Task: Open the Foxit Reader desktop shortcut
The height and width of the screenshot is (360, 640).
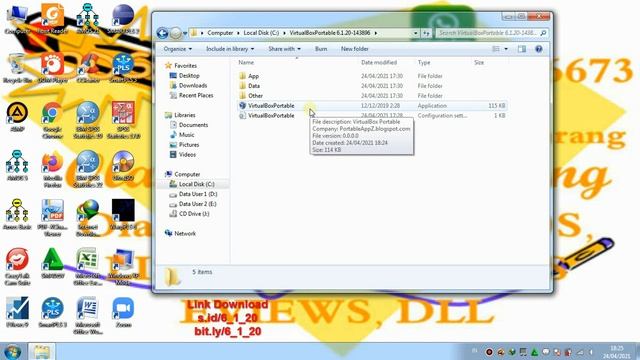Action: click(x=52, y=18)
